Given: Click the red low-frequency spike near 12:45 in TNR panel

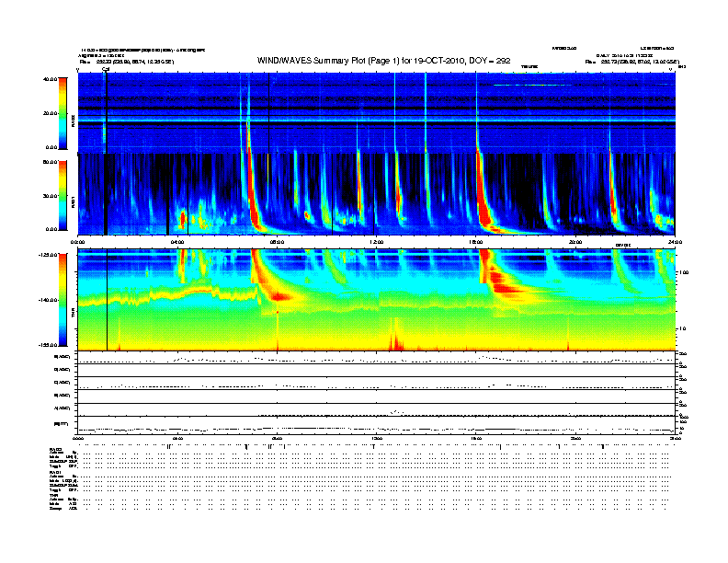Looking at the screenshot, I should click(x=395, y=337).
